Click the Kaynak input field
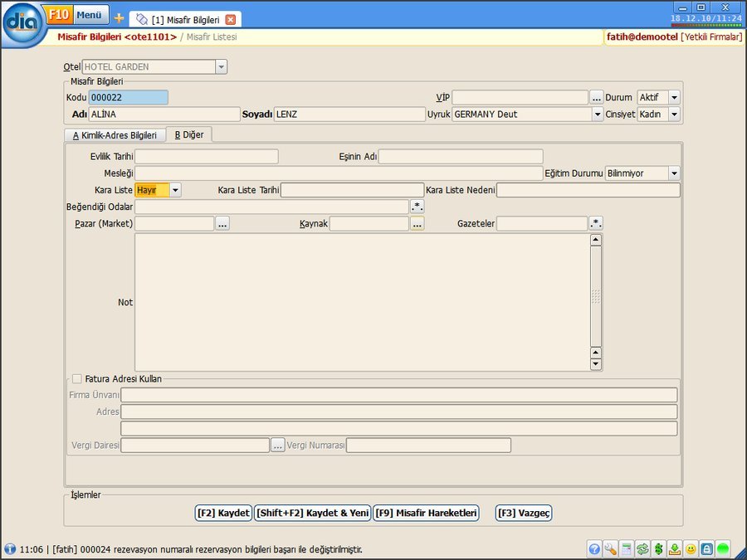The width and height of the screenshot is (747, 560). point(369,223)
